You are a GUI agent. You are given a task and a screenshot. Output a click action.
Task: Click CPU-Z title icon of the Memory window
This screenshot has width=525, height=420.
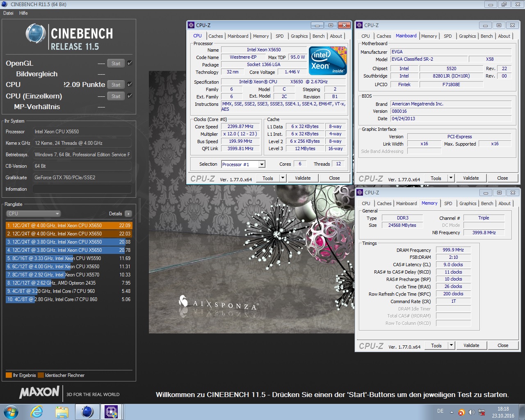[x=360, y=192]
